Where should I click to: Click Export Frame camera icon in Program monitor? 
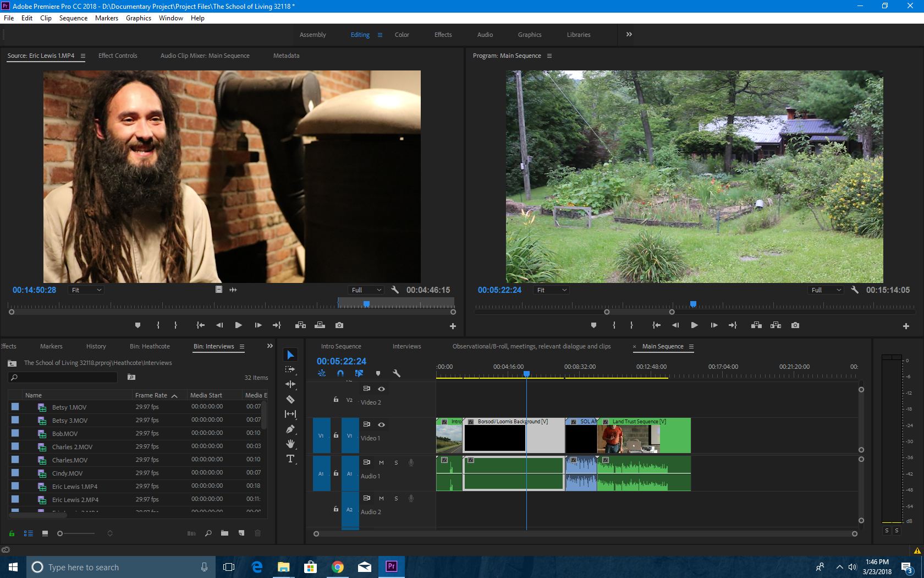pos(795,325)
